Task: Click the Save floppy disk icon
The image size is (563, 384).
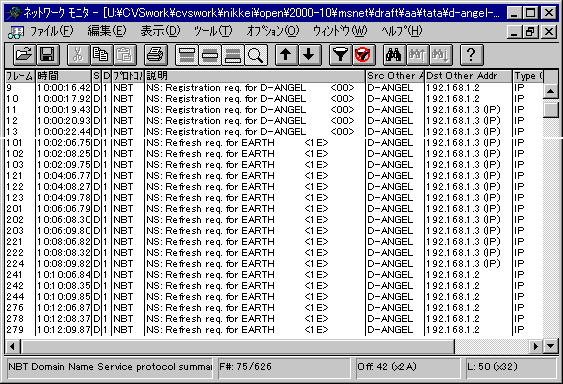Action: click(x=47, y=55)
